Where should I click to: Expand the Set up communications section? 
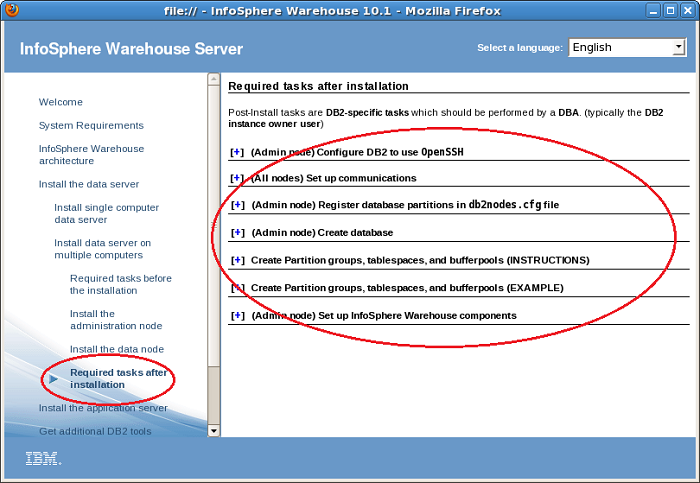[237, 178]
